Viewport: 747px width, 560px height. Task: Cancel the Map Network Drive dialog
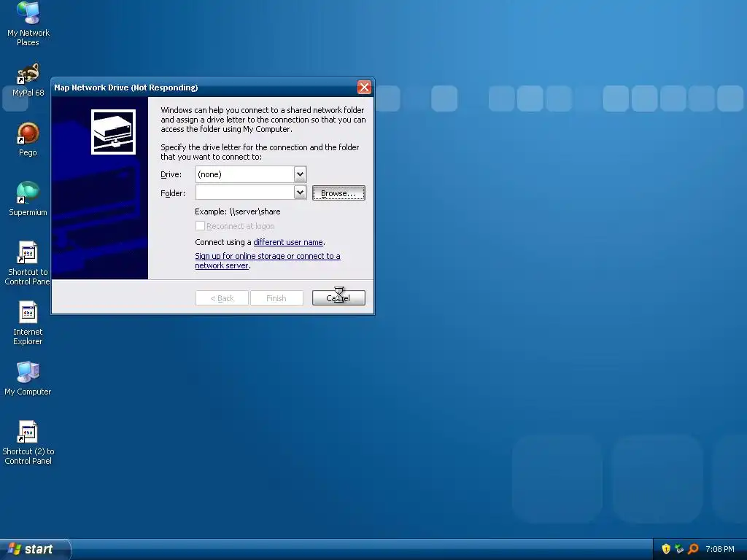point(338,298)
